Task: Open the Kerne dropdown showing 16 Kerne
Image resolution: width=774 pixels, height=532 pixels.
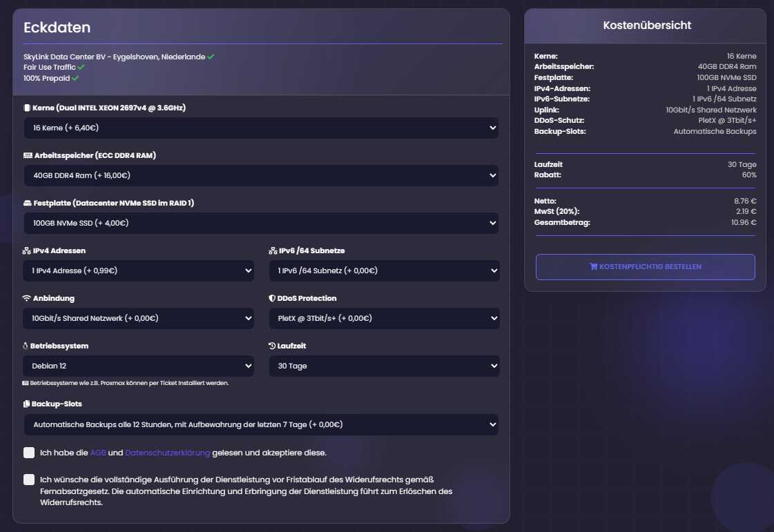Action: (261, 128)
